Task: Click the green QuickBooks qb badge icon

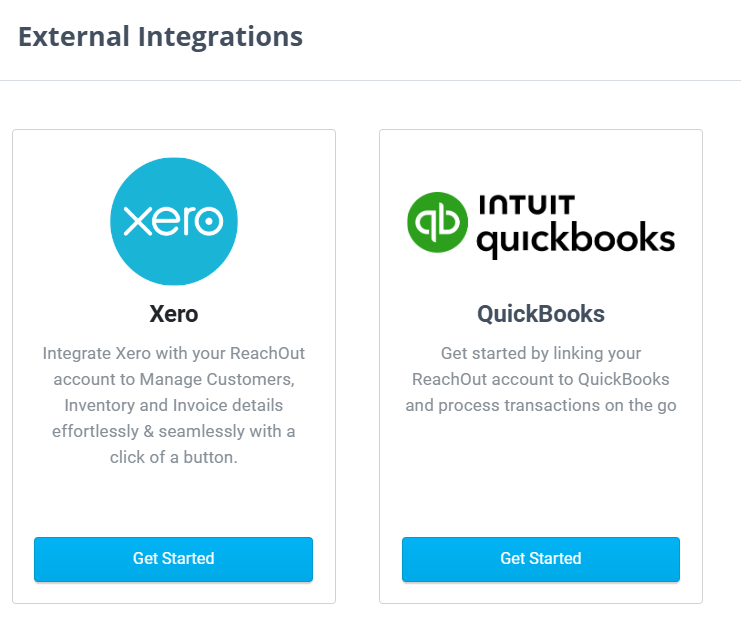Action: (437, 222)
